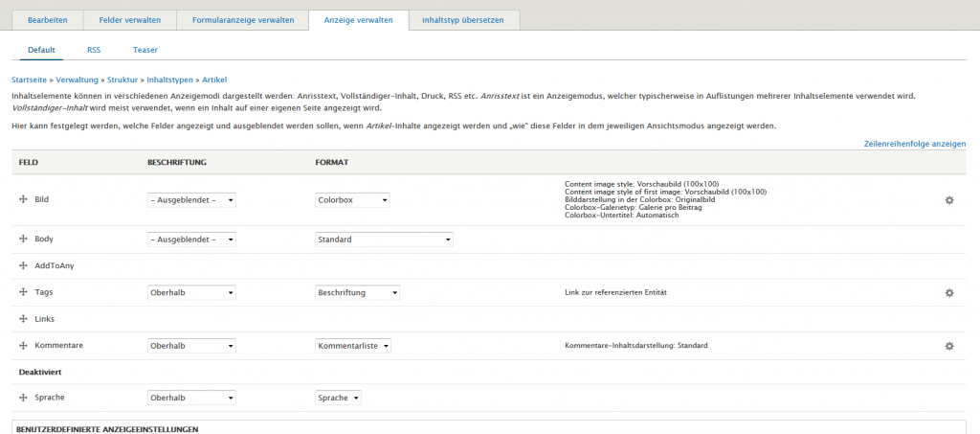Click the drag handle for Body row

click(x=23, y=239)
